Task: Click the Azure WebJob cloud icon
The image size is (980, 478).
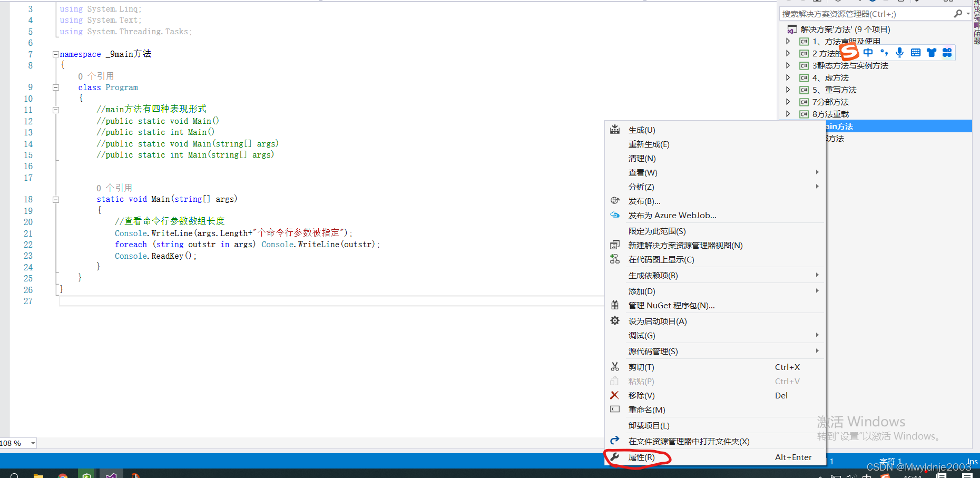Action: click(x=614, y=215)
